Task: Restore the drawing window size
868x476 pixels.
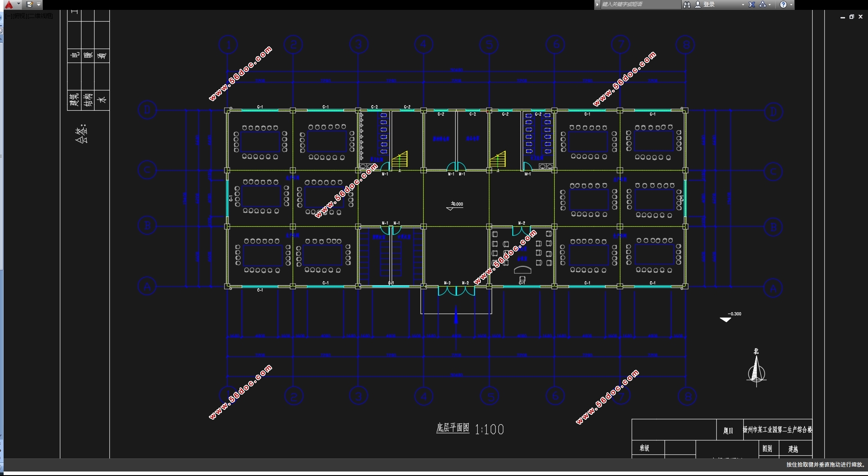Action: tap(851, 17)
